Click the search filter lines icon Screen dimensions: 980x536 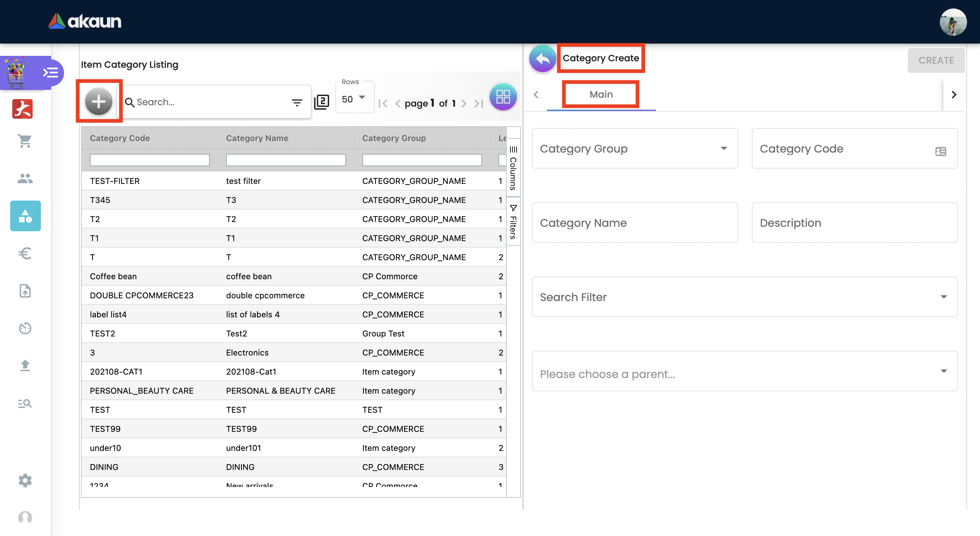click(297, 103)
